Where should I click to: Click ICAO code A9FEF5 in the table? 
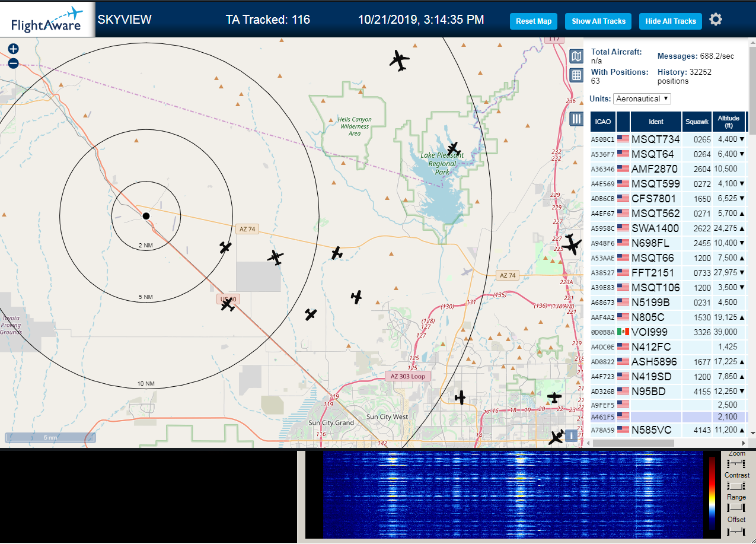[x=603, y=406]
